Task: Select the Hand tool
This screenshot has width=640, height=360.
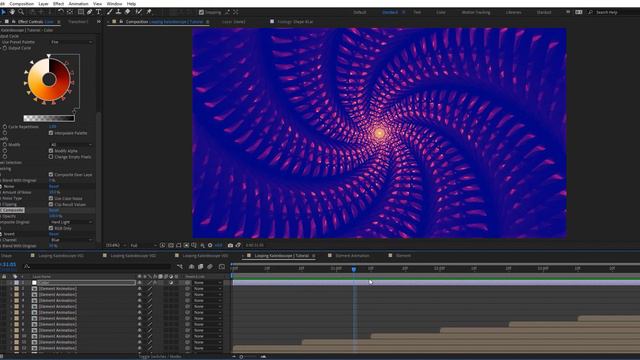Action: [12, 12]
